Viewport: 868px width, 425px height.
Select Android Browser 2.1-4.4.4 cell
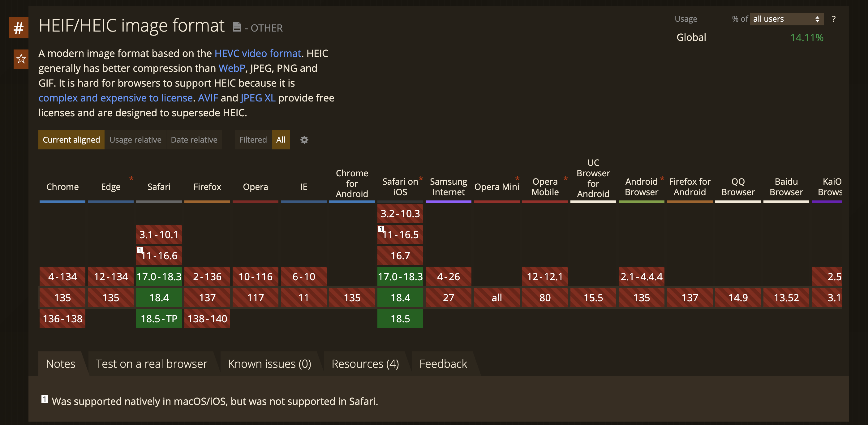pyautogui.click(x=641, y=277)
